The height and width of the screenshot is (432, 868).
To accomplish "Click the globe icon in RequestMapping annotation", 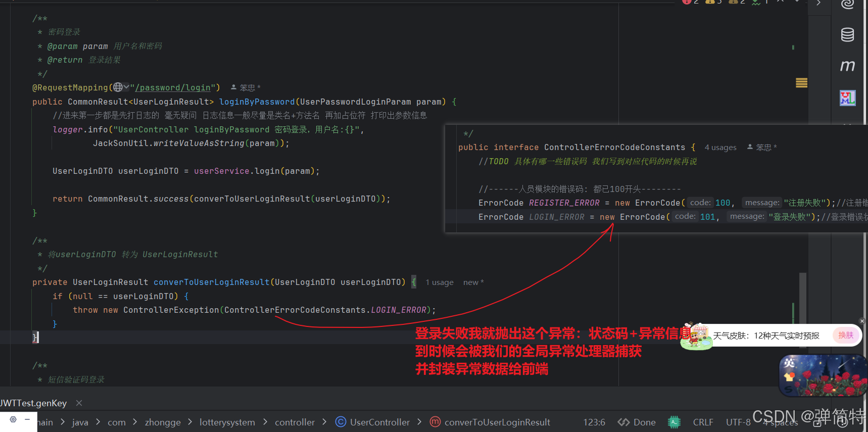I will pyautogui.click(x=118, y=87).
